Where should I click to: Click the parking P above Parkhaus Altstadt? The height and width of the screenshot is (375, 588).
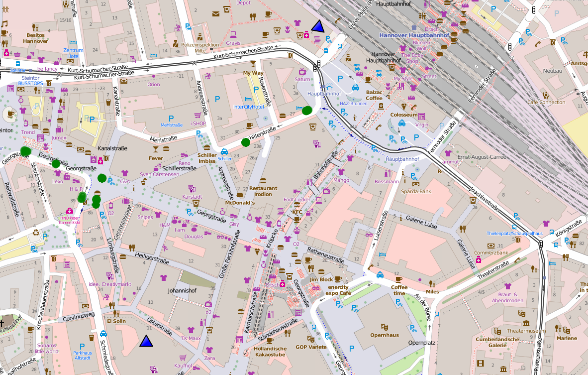pyautogui.click(x=82, y=347)
